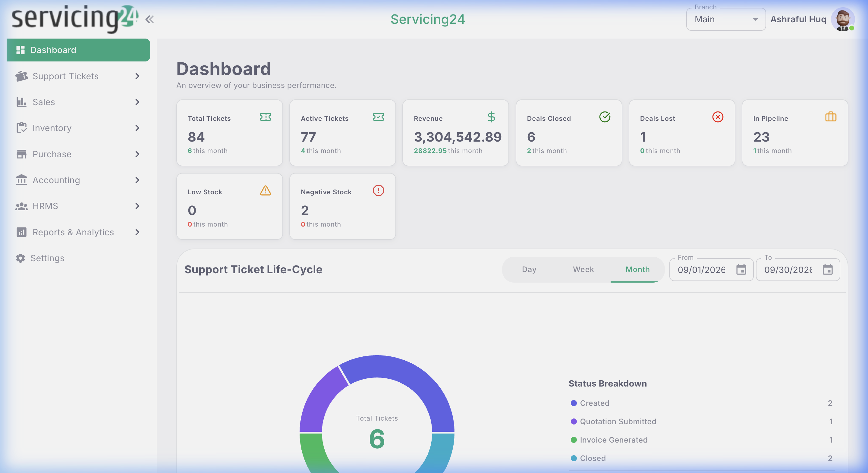The width and height of the screenshot is (868, 473).
Task: Collapse the sidebar with the double-chevron icon
Action: click(149, 19)
